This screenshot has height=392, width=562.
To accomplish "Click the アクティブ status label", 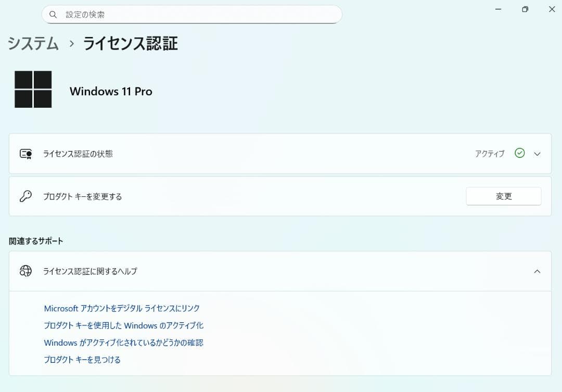I will (489, 153).
